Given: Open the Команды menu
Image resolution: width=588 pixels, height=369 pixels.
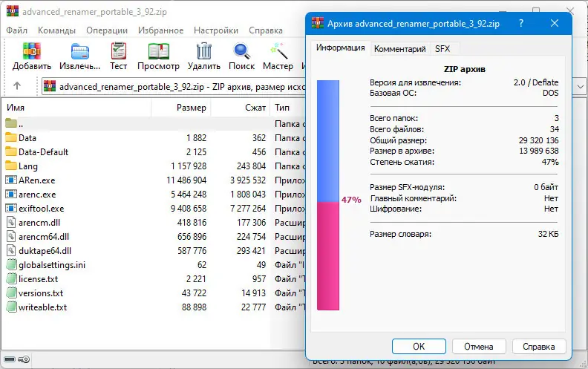Looking at the screenshot, I should (56, 30).
